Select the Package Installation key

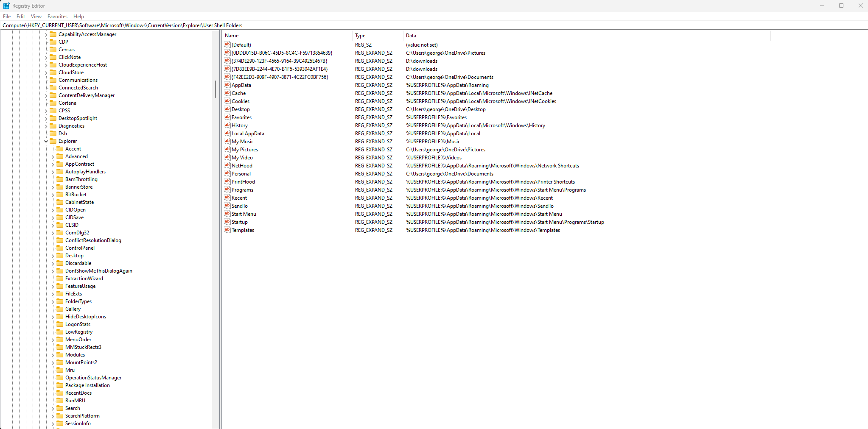[87, 385]
